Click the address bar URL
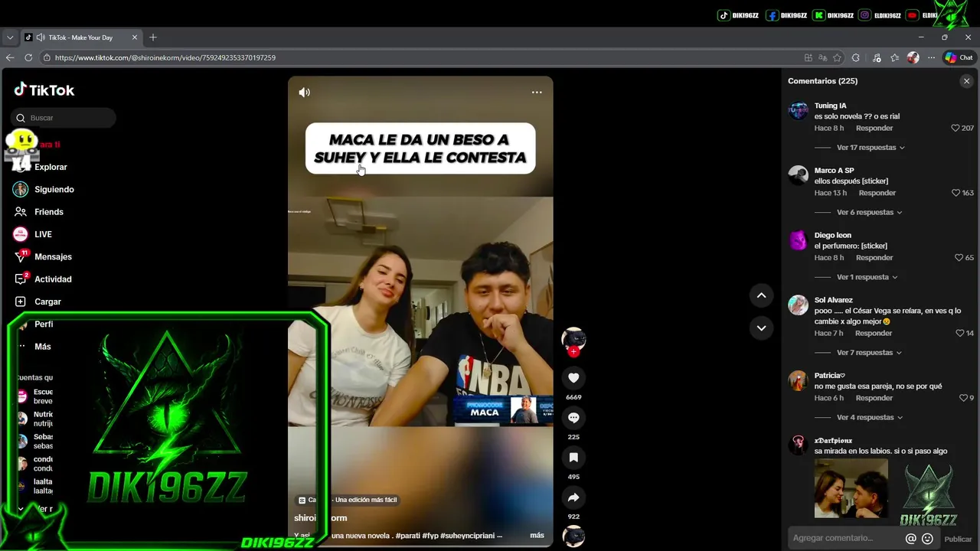Viewport: 980px width, 551px height. coord(165,57)
